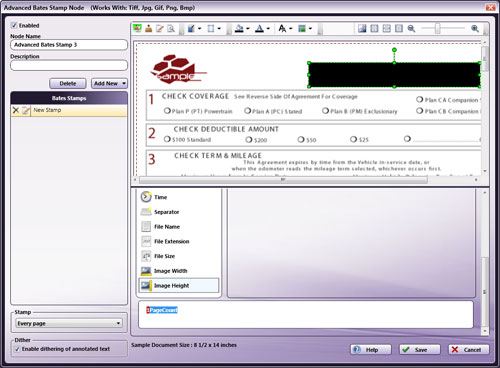Click the edit note pencil toolbar icon
This screenshot has height=368, width=500.
click(x=160, y=28)
